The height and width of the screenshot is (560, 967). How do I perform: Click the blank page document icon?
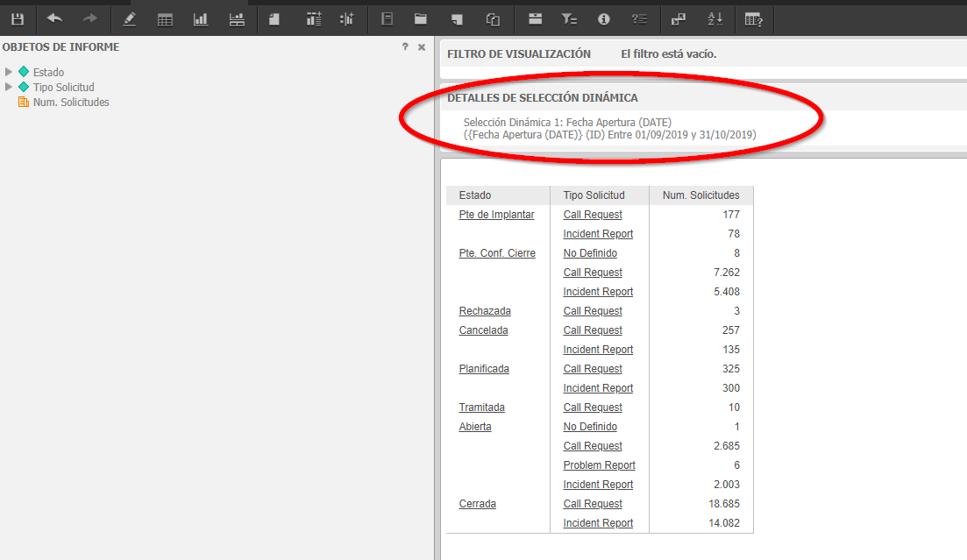click(274, 20)
